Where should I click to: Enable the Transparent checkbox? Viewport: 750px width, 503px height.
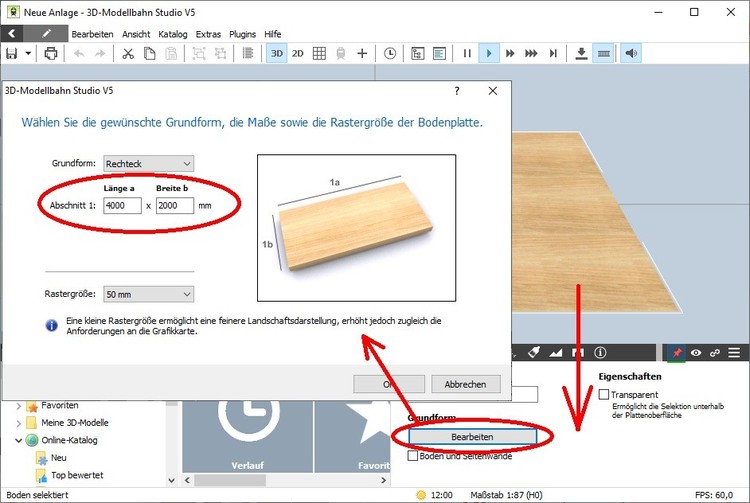[604, 394]
